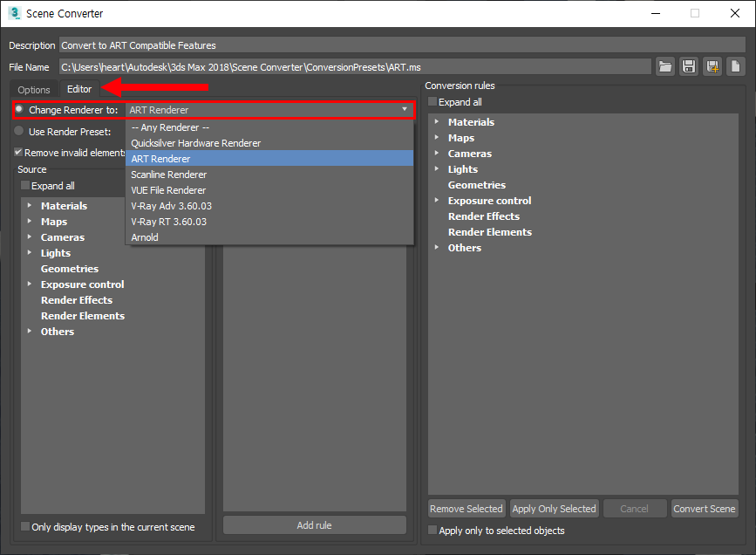
Task: Expand Lights in Conversion rules
Action: 437,168
